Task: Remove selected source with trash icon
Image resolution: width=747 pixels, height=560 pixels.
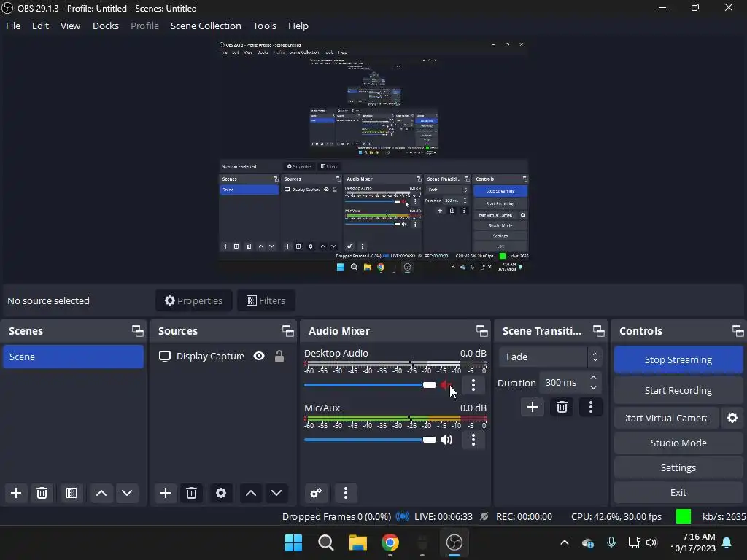Action: click(192, 493)
